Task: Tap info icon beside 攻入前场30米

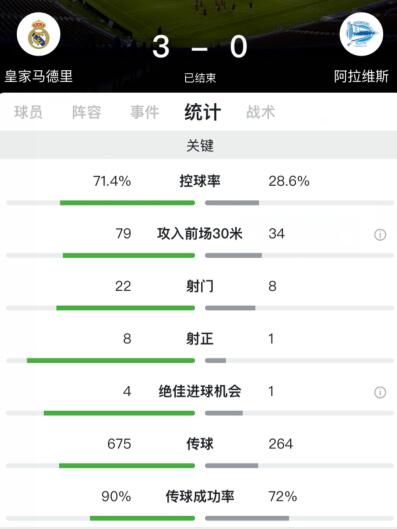Action: click(x=380, y=234)
